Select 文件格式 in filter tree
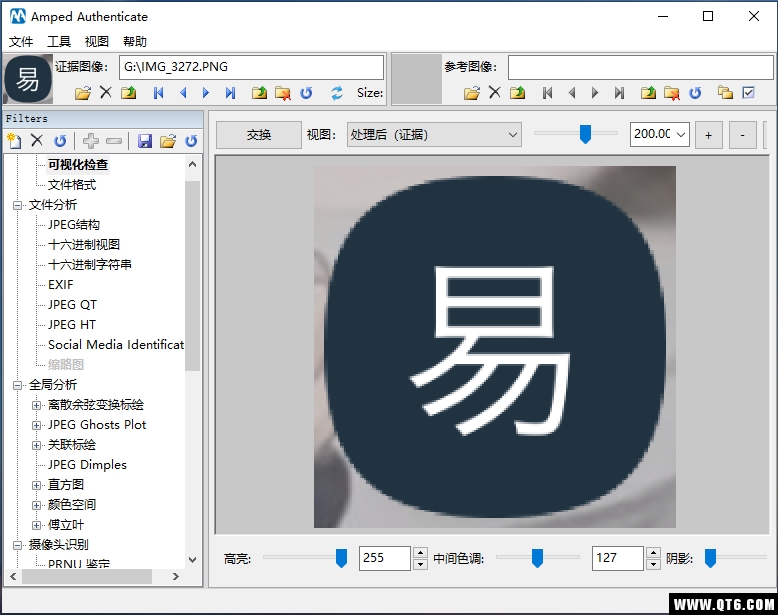 click(72, 185)
